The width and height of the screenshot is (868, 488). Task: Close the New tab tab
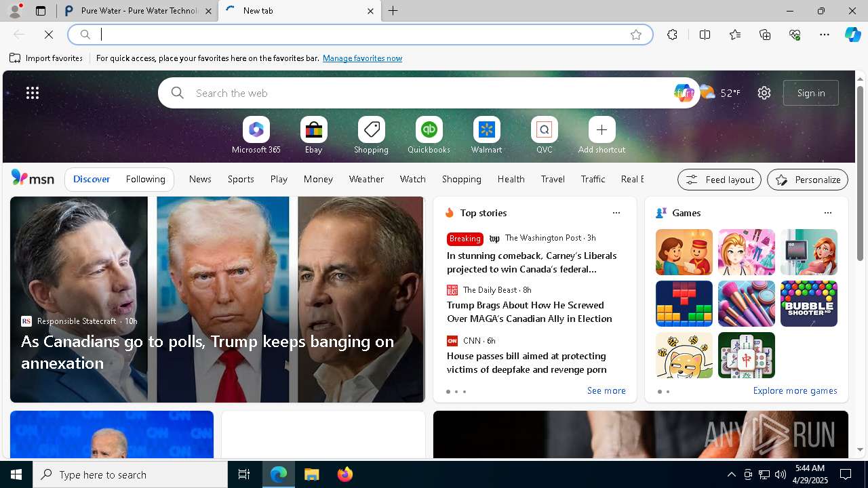point(370,11)
